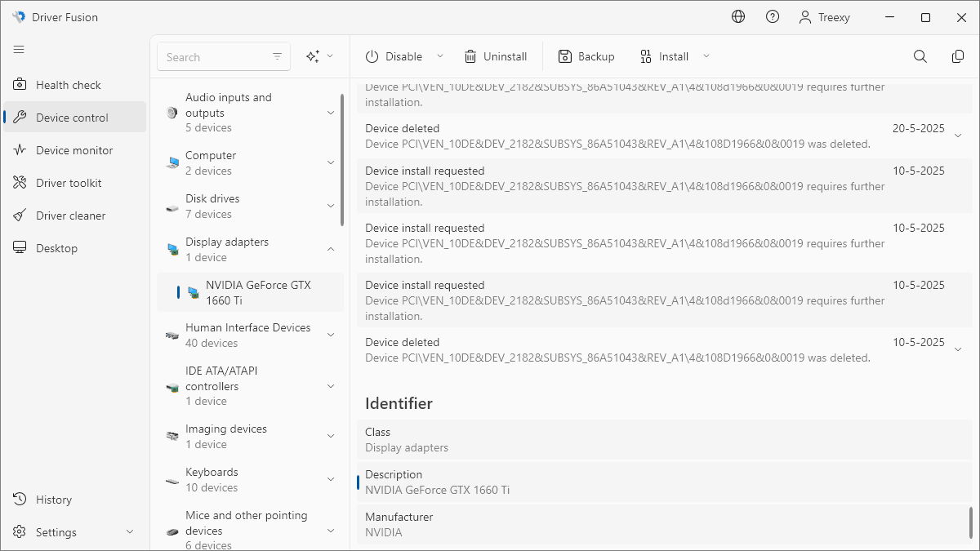Click in the device Search field

(x=214, y=57)
